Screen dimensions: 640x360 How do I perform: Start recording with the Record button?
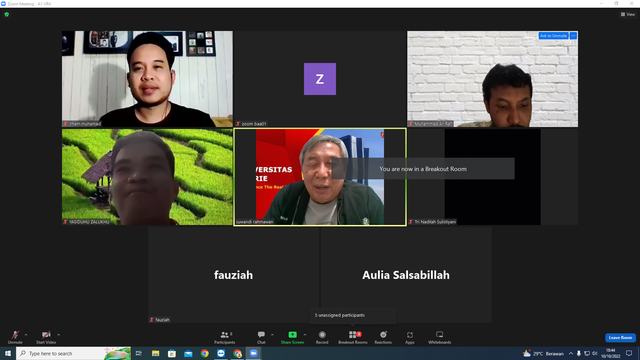tap(322, 337)
